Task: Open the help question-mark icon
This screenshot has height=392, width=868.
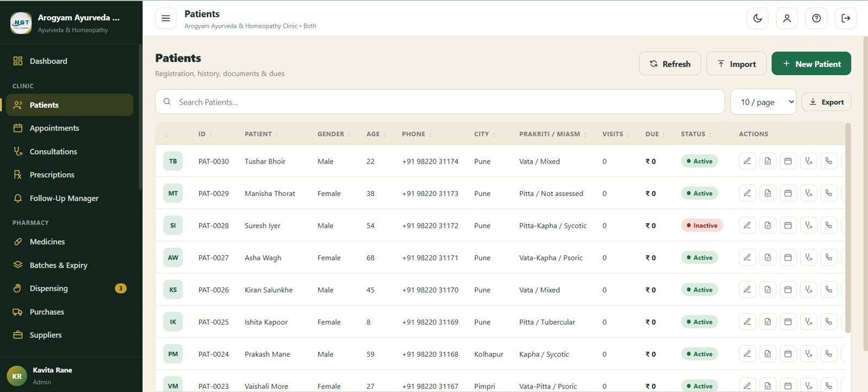Action: pyautogui.click(x=816, y=18)
